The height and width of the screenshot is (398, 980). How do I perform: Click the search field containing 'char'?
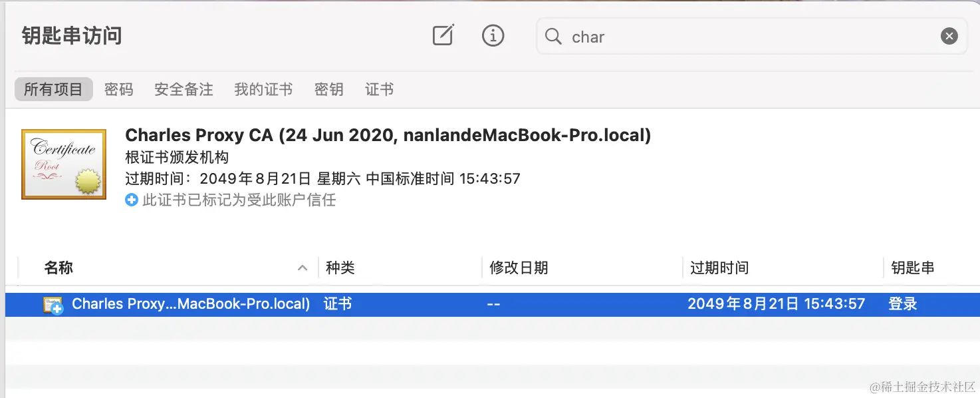751,37
